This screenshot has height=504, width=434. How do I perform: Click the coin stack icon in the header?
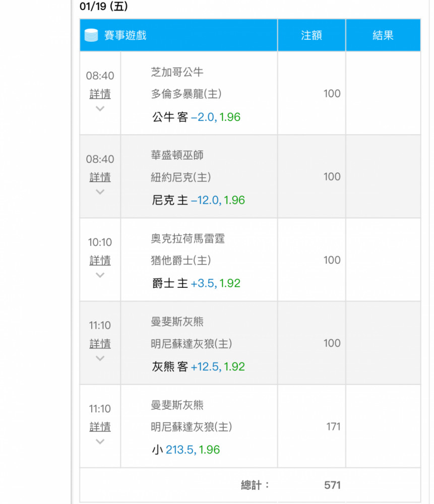[x=91, y=35]
